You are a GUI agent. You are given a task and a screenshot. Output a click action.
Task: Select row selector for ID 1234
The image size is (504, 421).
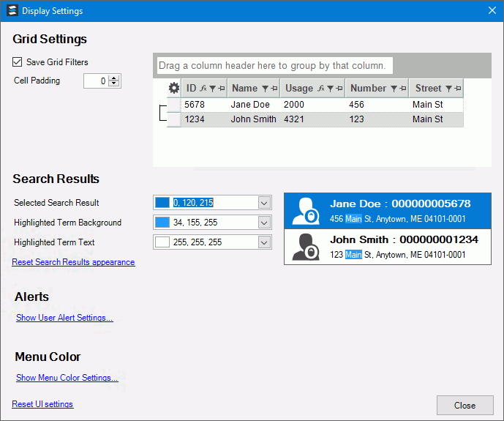point(174,119)
